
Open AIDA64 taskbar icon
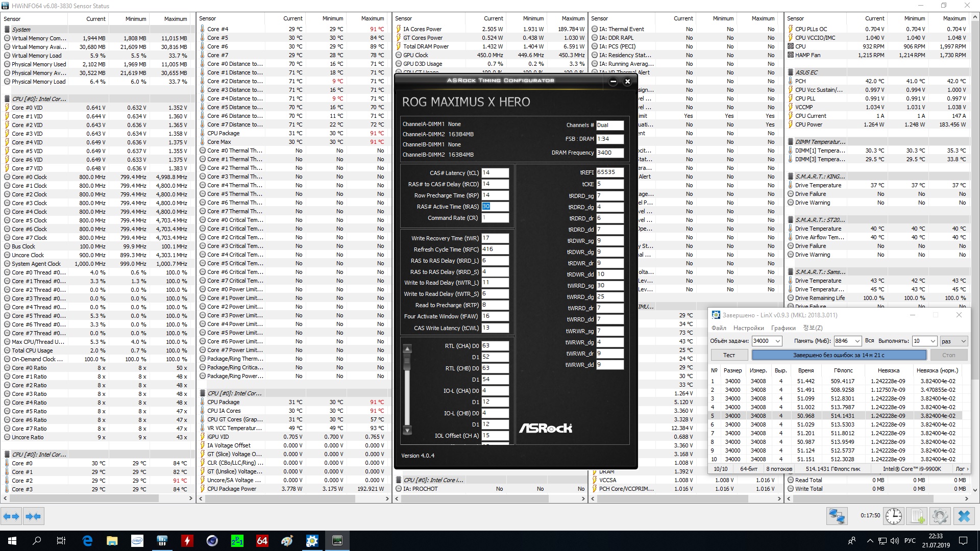point(262,541)
